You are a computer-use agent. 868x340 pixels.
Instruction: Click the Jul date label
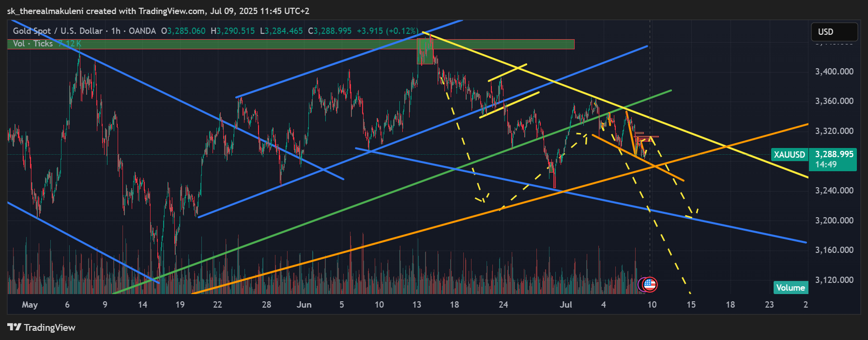[x=565, y=305]
